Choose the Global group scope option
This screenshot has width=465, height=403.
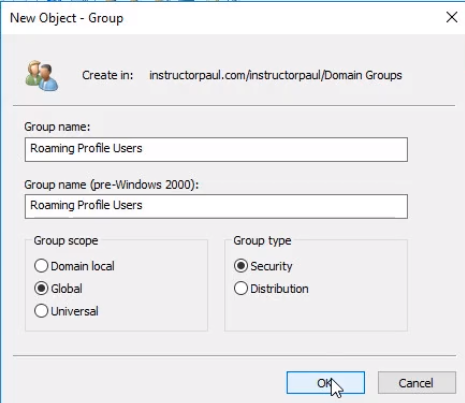(41, 288)
